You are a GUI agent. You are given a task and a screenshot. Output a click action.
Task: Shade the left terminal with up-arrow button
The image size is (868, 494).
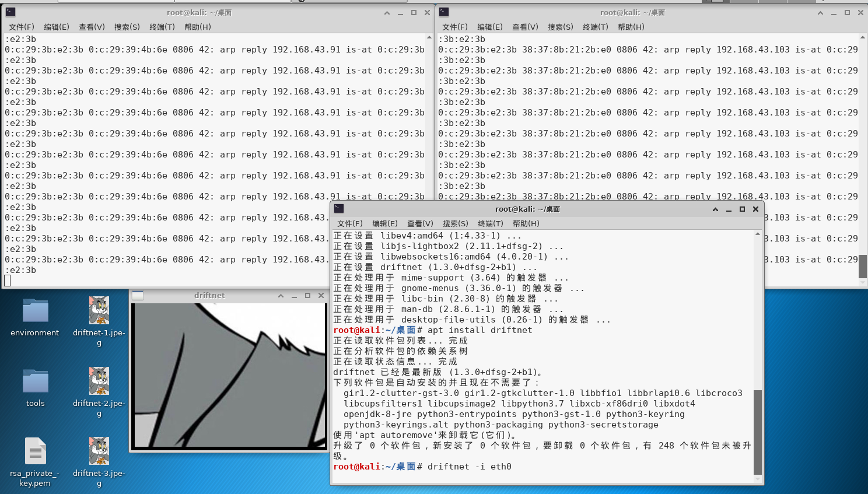pyautogui.click(x=387, y=13)
